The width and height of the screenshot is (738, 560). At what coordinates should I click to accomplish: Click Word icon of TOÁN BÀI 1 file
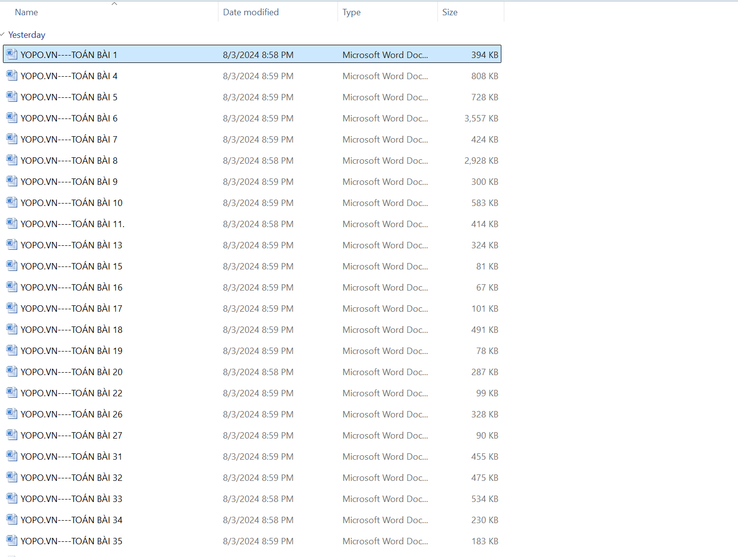point(12,54)
